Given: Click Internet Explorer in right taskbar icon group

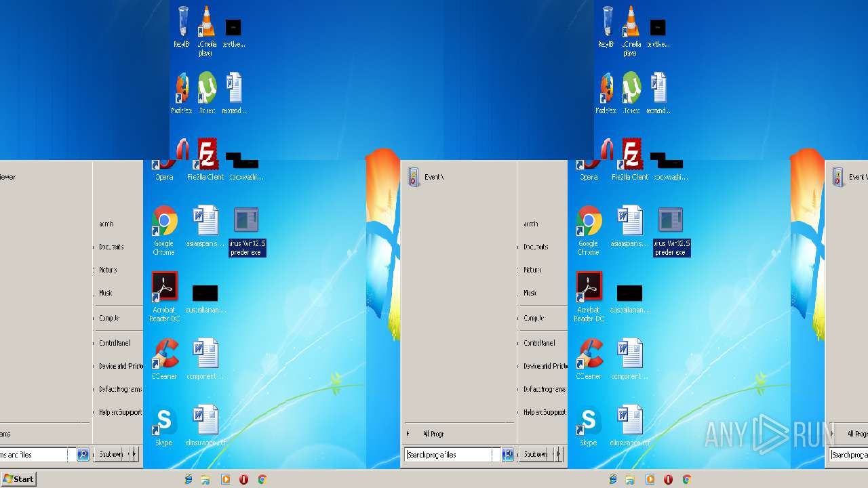Looking at the screenshot, I should [x=613, y=479].
